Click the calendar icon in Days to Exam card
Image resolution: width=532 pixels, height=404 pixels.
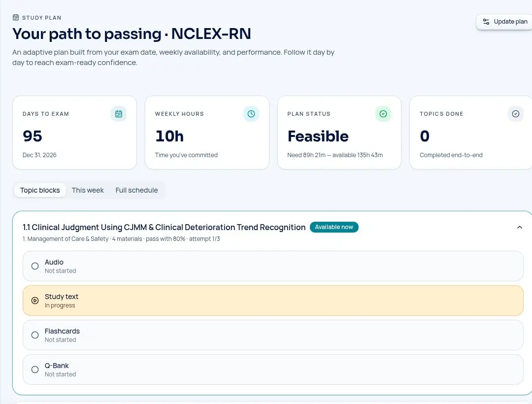118,114
